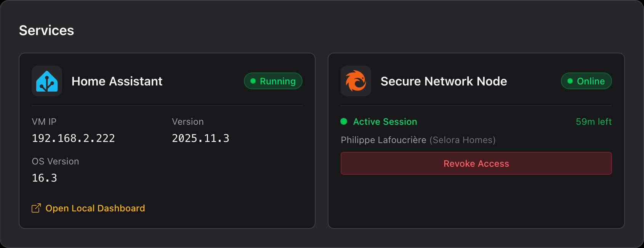Click the 59m left remaining time
The image size is (644, 248).
pos(594,122)
